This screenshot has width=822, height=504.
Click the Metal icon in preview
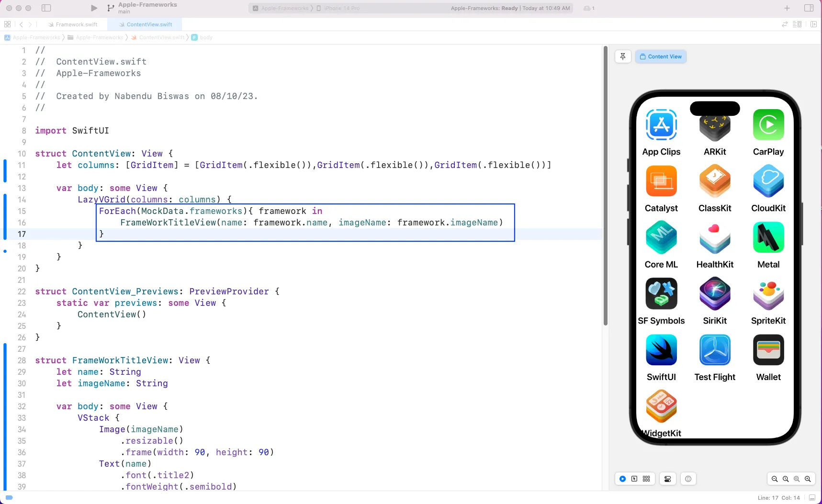(x=768, y=237)
